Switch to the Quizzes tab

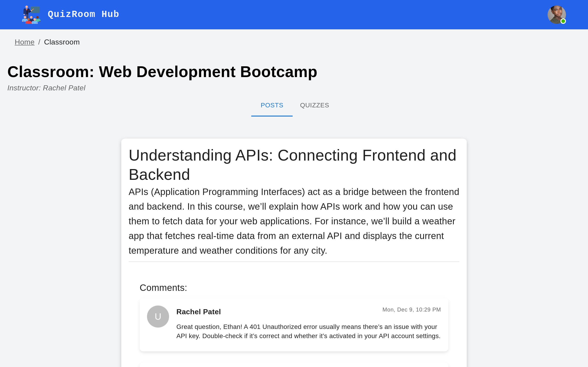(x=314, y=105)
